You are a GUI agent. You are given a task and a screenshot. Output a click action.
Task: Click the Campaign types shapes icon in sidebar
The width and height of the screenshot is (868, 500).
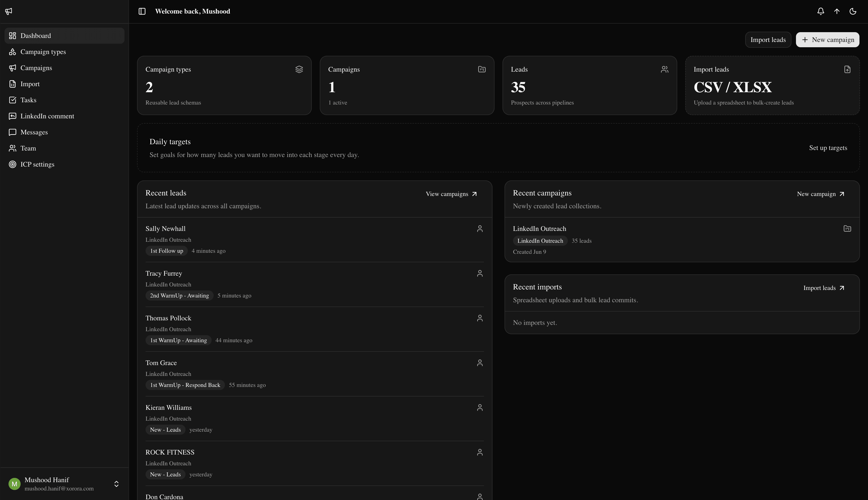coord(13,52)
